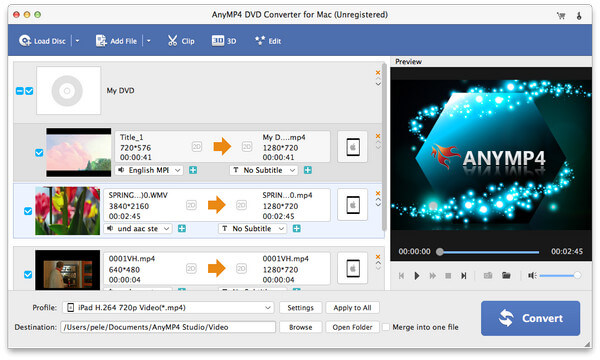Screen dimensions: 600x360
Task: Take a snapshot of preview
Action: pyautogui.click(x=488, y=275)
